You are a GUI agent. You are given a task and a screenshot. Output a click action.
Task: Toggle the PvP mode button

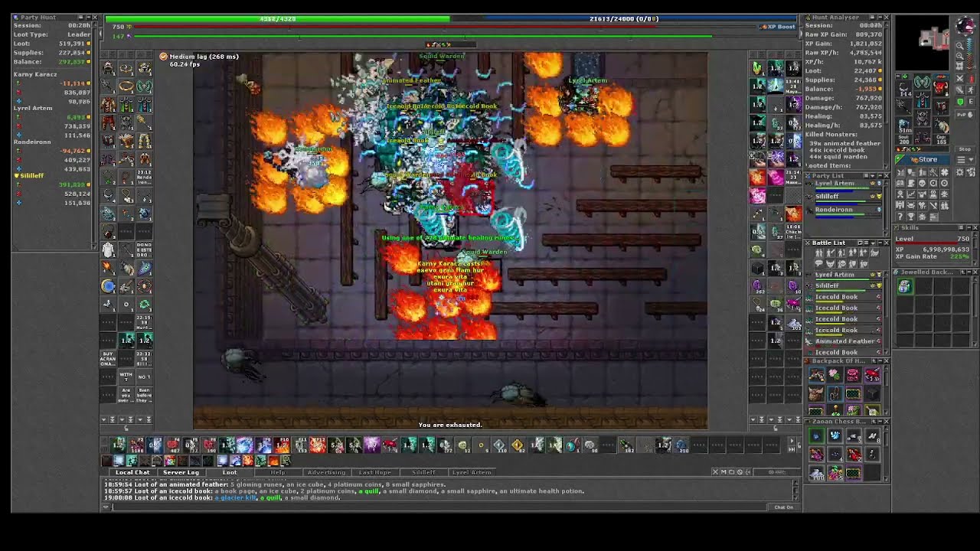pos(965,115)
